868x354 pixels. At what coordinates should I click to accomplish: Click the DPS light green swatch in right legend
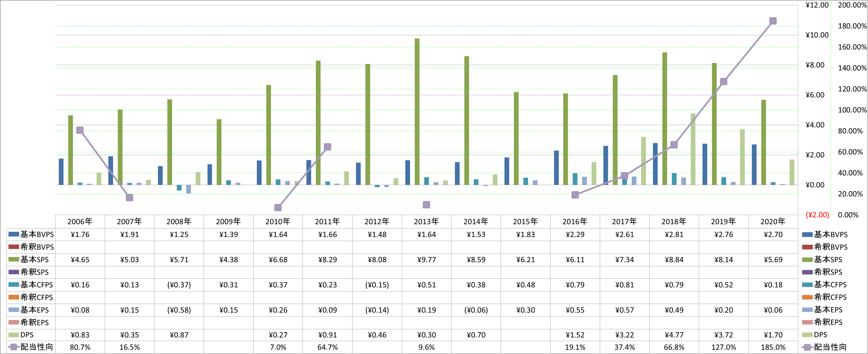807,335
